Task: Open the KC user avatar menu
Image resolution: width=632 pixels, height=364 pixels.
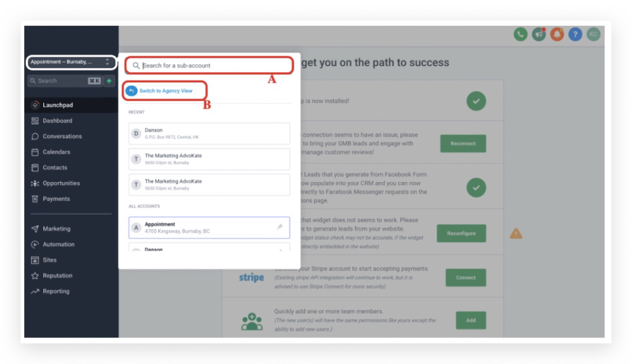Action: [x=593, y=35]
